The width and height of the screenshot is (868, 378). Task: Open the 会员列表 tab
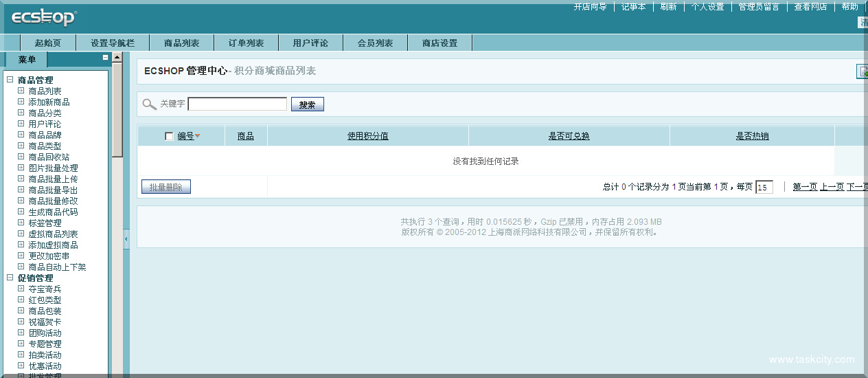(376, 43)
